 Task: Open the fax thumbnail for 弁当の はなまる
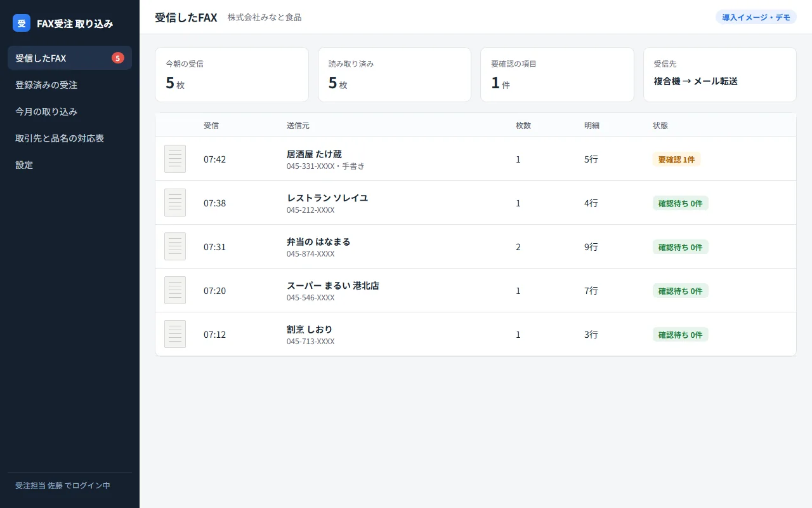tap(175, 246)
